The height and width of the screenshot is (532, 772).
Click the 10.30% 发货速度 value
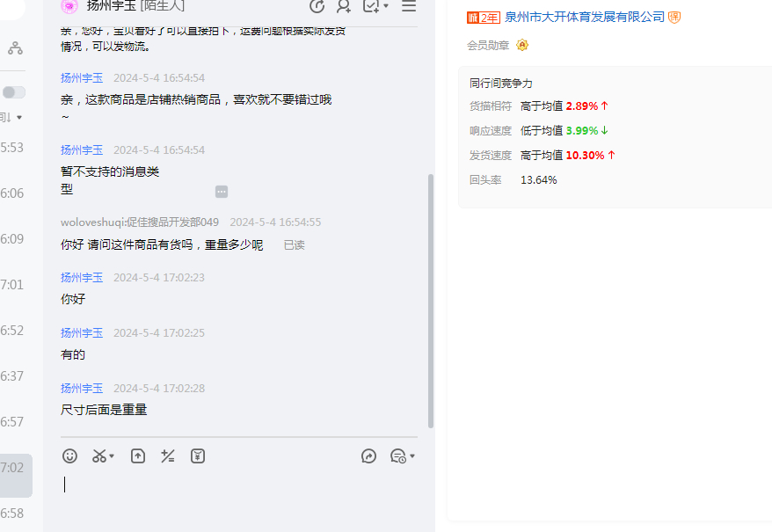click(x=585, y=155)
